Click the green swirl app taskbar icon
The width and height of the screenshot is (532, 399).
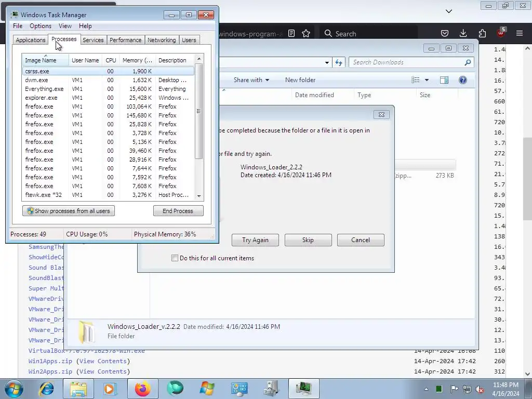[x=175, y=389]
